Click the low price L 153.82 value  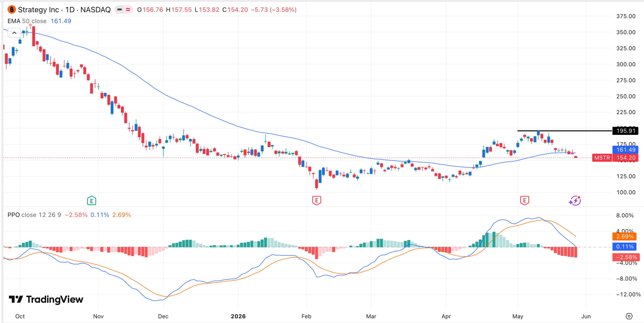pos(207,10)
